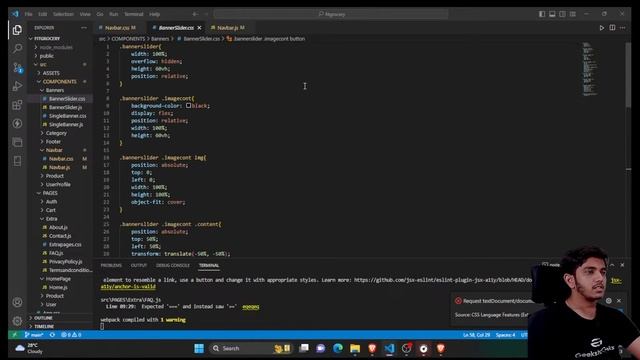640x360 pixels.
Task: Click the main branch in the status bar
Action: [x=34, y=335]
